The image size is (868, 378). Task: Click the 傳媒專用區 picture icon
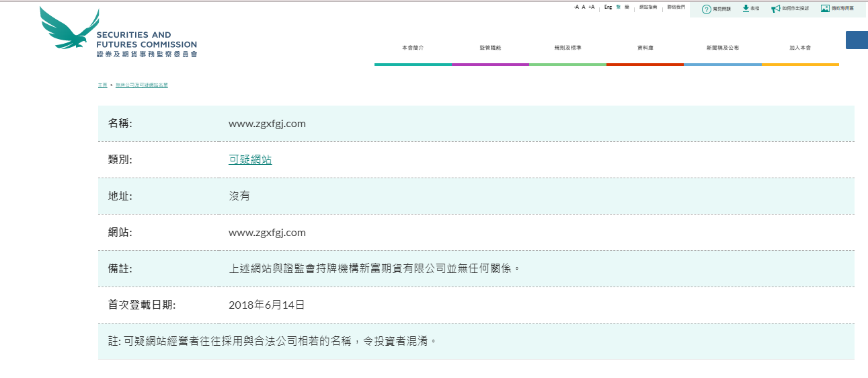(x=824, y=9)
